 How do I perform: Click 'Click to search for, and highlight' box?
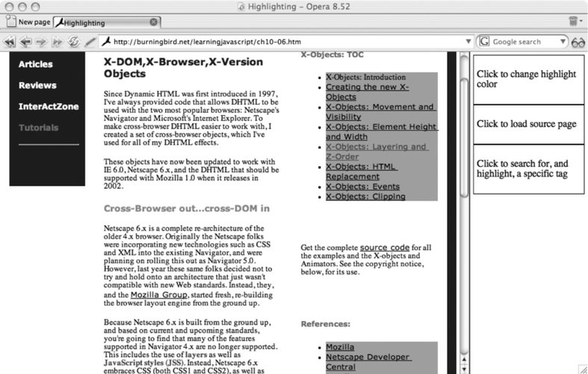[x=529, y=169]
